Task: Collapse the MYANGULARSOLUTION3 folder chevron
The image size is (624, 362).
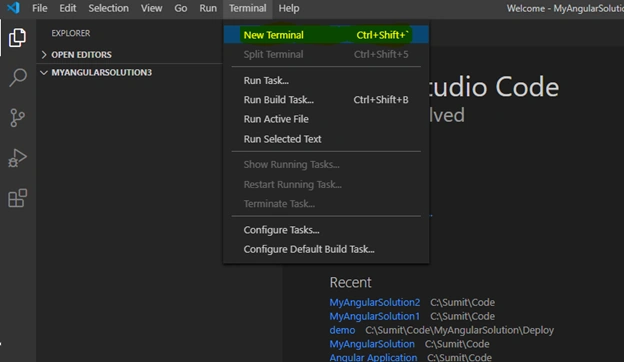Action: click(44, 72)
